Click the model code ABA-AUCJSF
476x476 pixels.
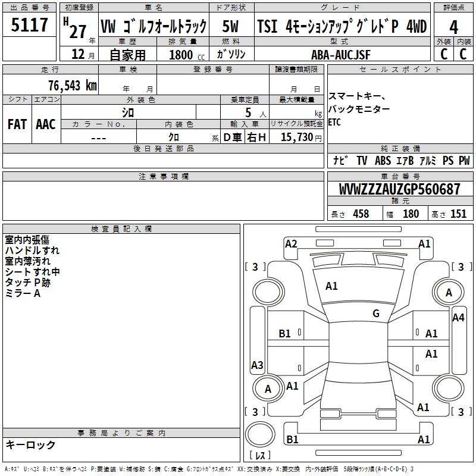(x=340, y=55)
